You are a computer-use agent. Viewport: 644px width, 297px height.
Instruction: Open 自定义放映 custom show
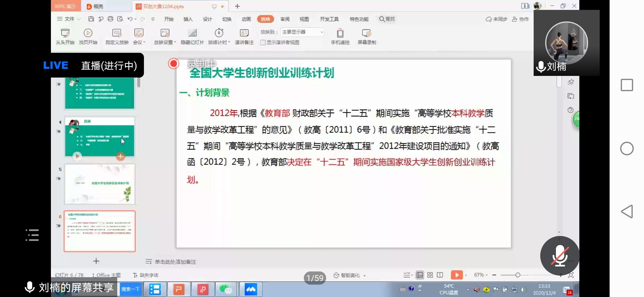pos(117,34)
